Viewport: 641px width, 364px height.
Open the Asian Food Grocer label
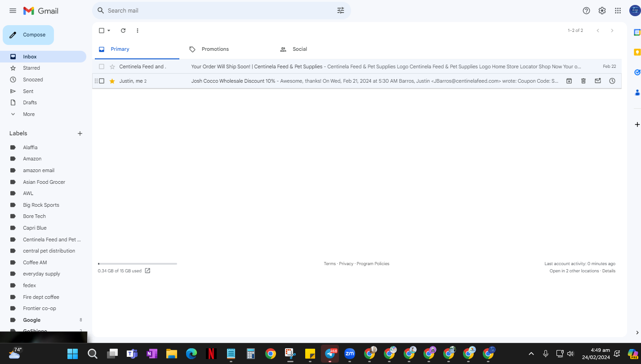point(43,182)
